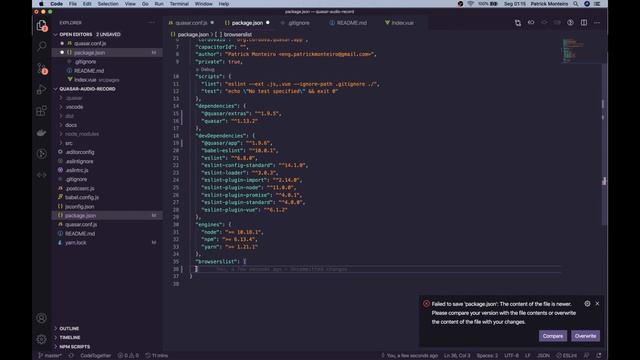
Task: Click the Debug code lens above scripts
Action: [207, 69]
